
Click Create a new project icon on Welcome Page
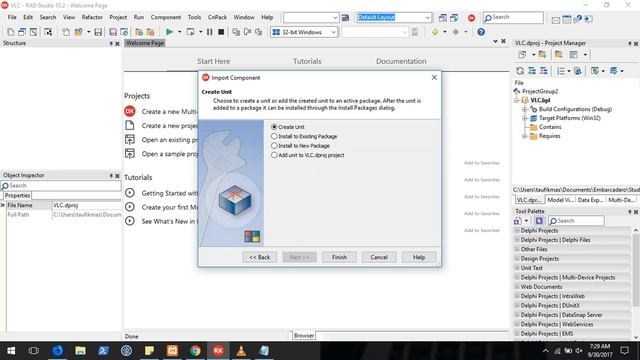129,125
